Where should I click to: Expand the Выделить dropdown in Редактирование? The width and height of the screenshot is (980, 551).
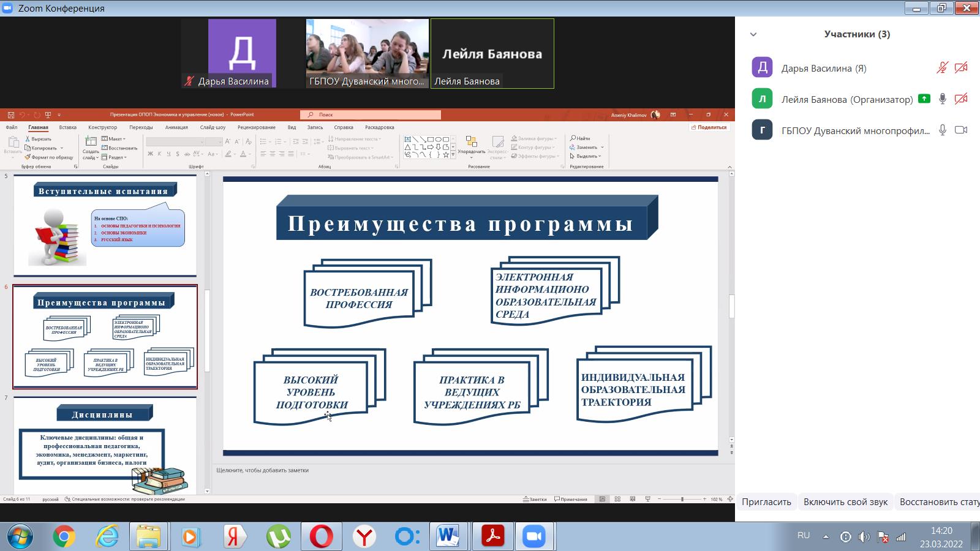point(586,156)
